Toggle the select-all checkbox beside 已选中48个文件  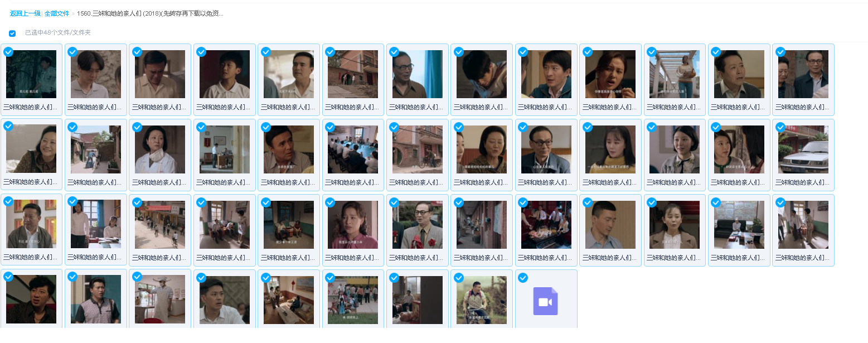point(12,33)
